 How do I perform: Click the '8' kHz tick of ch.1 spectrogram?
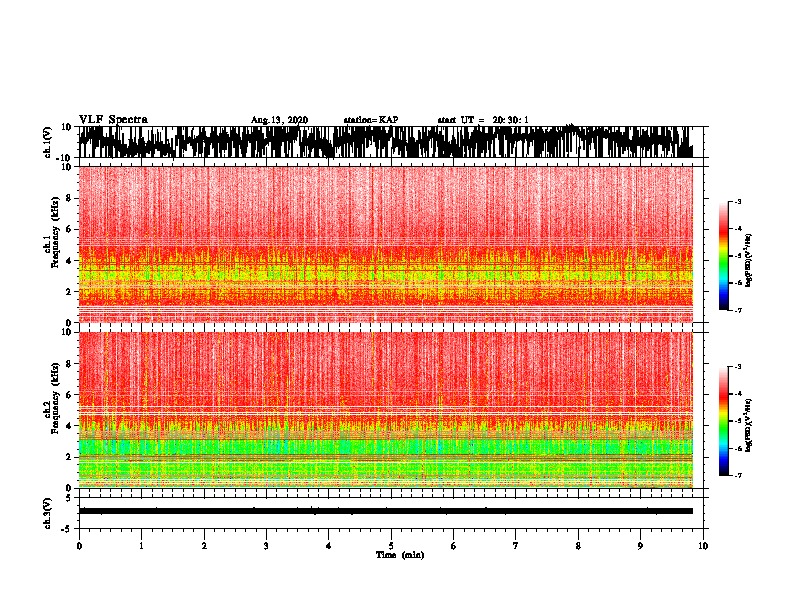point(69,198)
